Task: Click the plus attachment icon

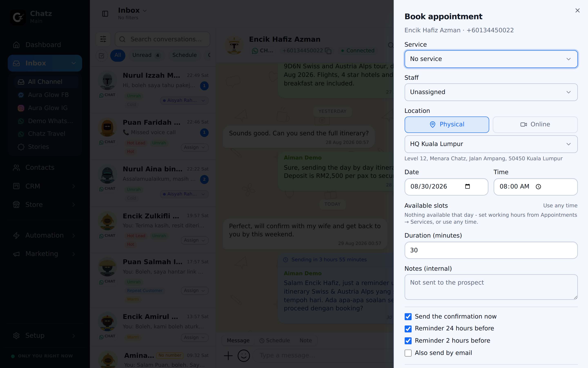Action: tap(228, 356)
